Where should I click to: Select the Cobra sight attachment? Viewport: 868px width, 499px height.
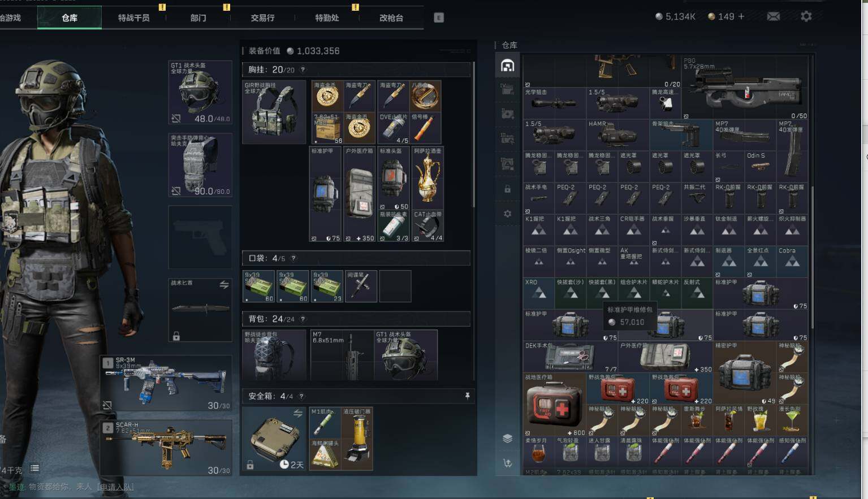[x=792, y=262]
